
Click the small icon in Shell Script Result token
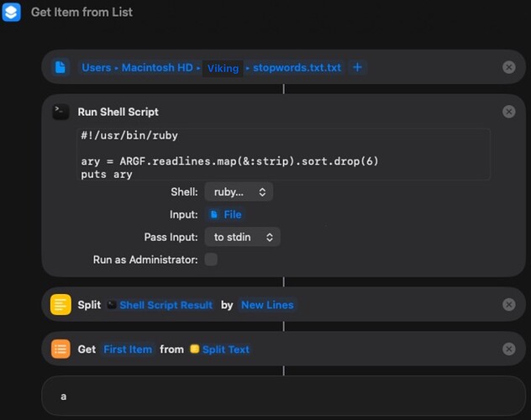pos(112,305)
